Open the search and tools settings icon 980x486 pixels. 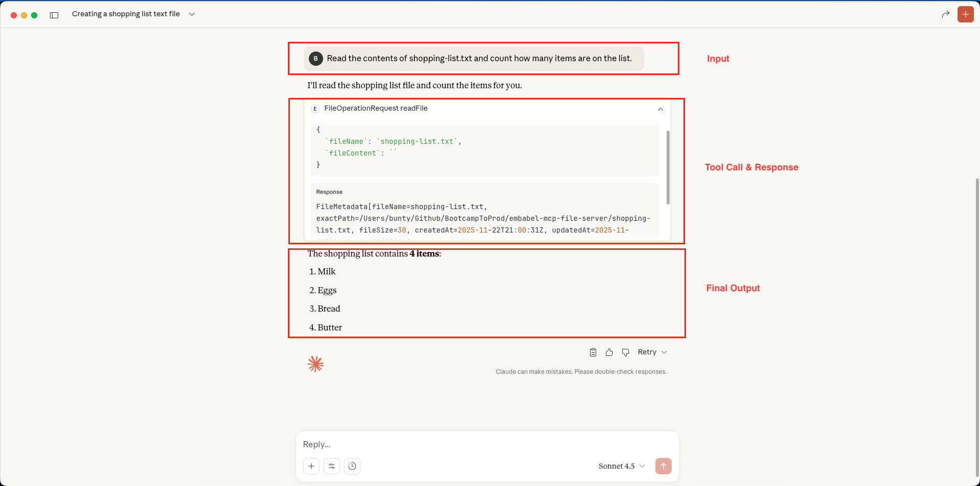point(332,466)
